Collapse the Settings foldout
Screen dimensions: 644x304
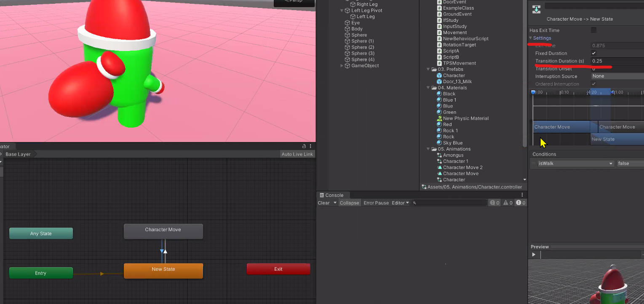tap(531, 38)
